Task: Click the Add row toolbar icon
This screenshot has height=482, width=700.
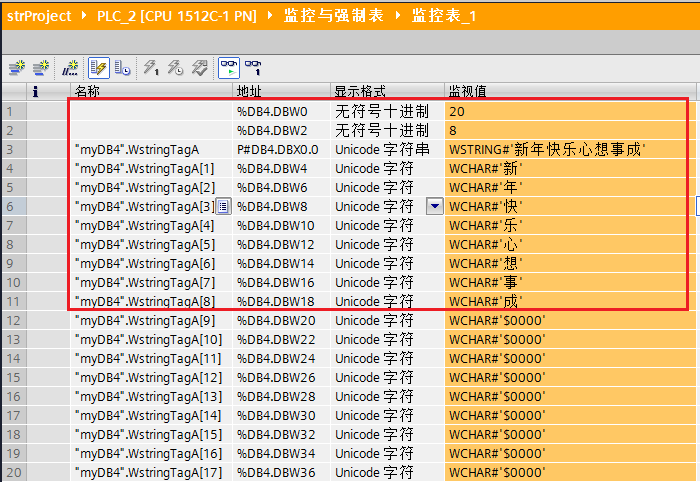Action: pos(41,68)
